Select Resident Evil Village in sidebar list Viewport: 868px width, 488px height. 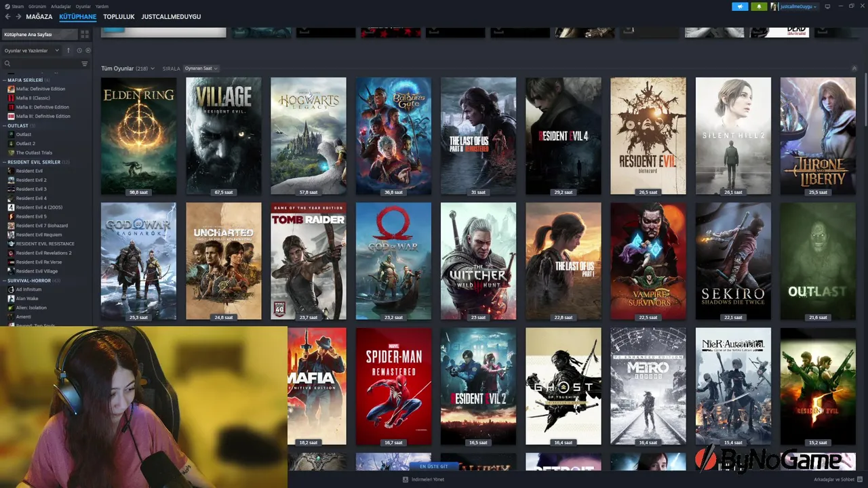click(x=37, y=271)
